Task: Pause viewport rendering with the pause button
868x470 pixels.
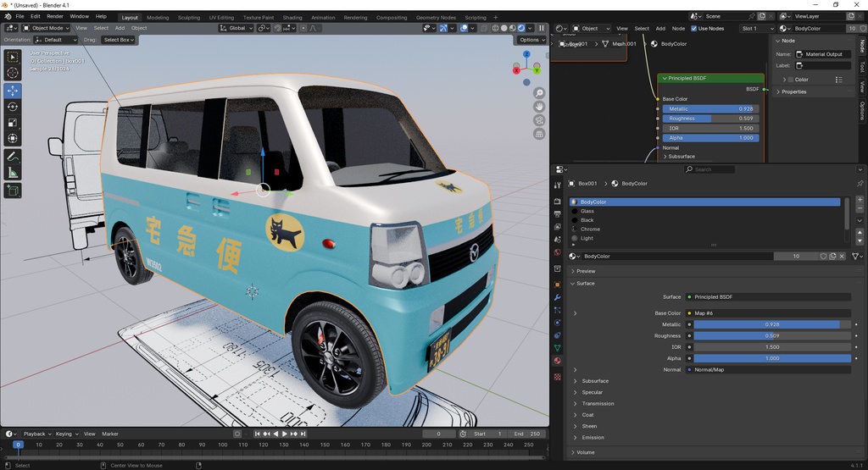Action: point(542,28)
